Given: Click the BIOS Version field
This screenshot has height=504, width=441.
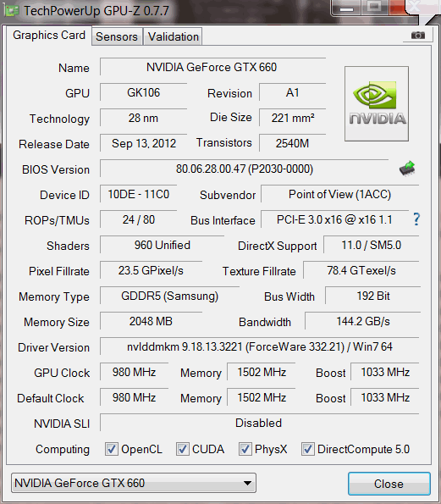Looking at the screenshot, I should pyautogui.click(x=245, y=169).
